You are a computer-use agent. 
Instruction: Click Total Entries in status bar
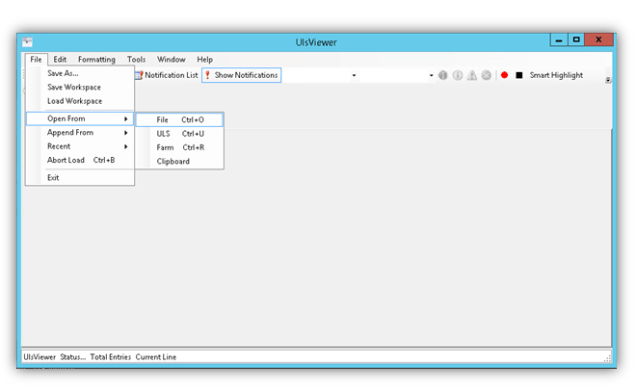point(110,357)
